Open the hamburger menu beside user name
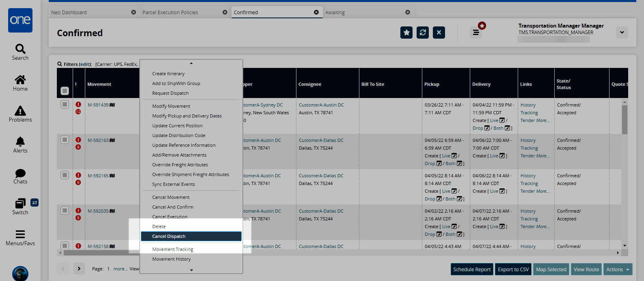This screenshot has width=644, height=281. [x=476, y=33]
